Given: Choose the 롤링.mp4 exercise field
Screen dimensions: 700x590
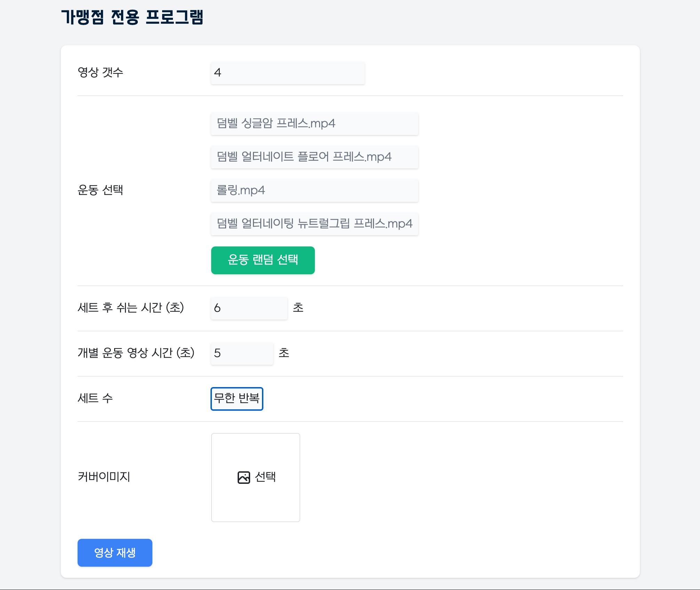Looking at the screenshot, I should point(315,190).
